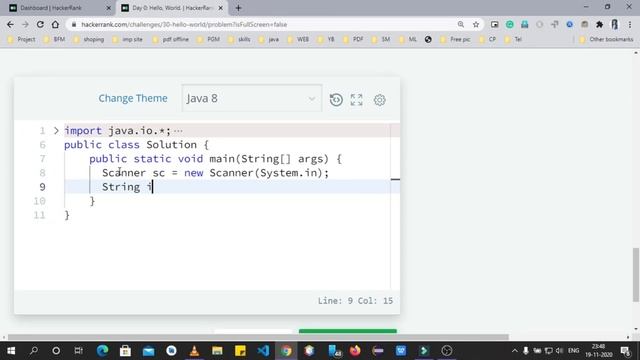Screen dimensions: 640x360
Task: Reset code to default with the restore icon
Action: pos(336,100)
